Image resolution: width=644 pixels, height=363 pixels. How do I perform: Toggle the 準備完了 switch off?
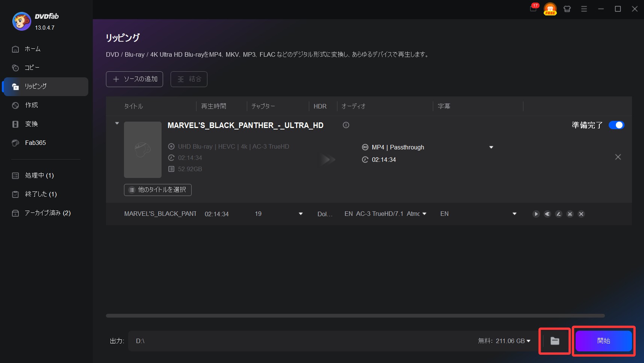(x=616, y=125)
